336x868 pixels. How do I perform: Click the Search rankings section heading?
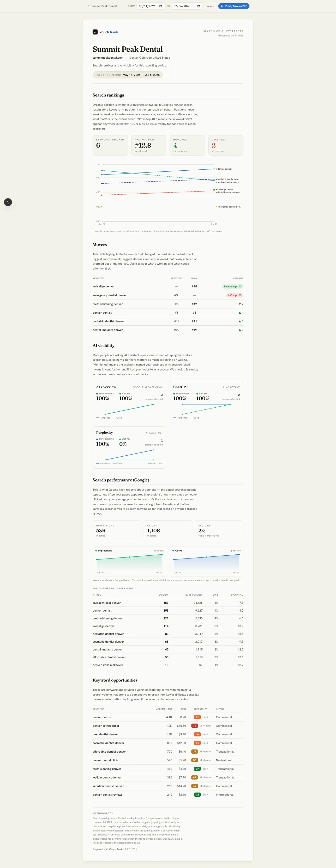point(108,95)
